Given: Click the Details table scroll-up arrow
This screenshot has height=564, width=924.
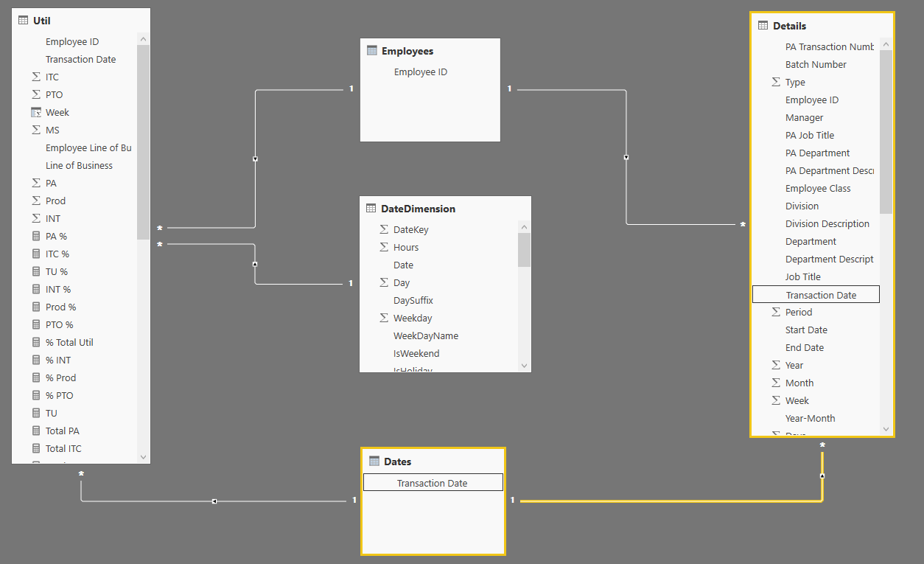Looking at the screenshot, I should (886, 43).
